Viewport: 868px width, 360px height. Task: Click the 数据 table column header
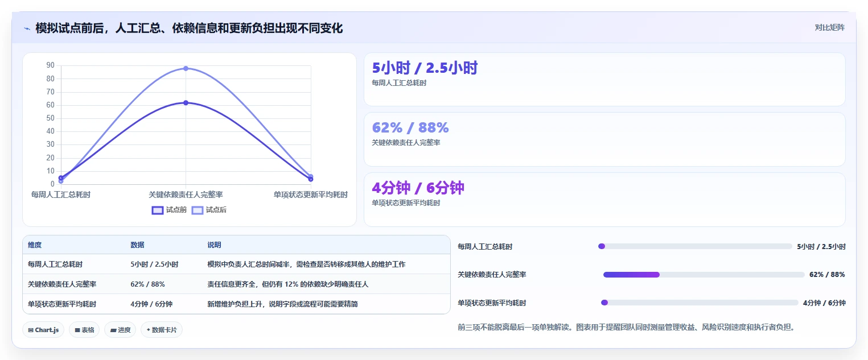(x=137, y=245)
